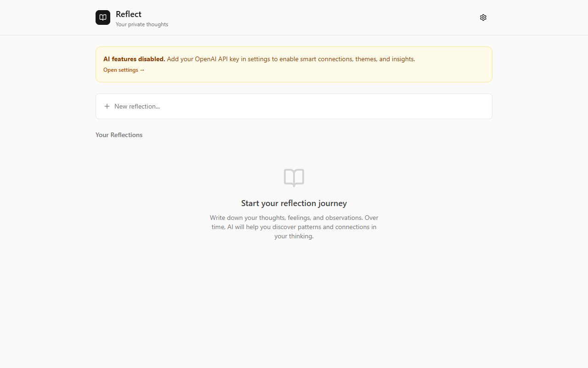Open settings via the gear icon
This screenshot has width=588, height=368.
coord(483,17)
